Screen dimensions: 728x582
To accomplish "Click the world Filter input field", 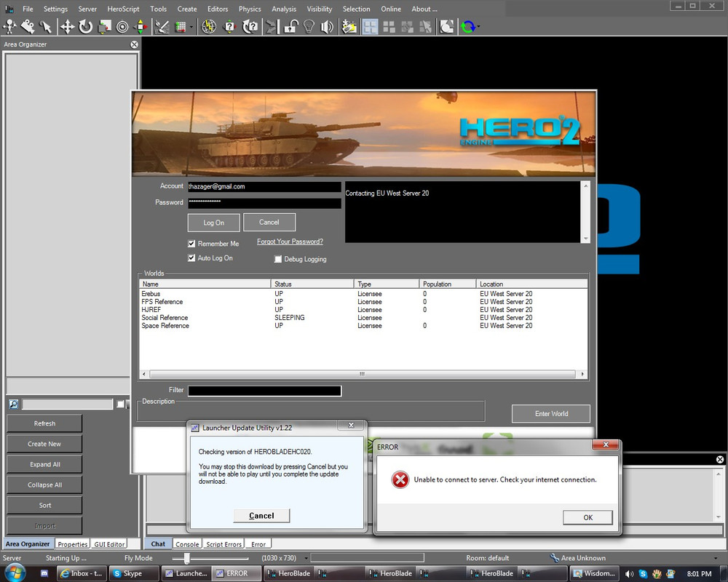I will (264, 391).
